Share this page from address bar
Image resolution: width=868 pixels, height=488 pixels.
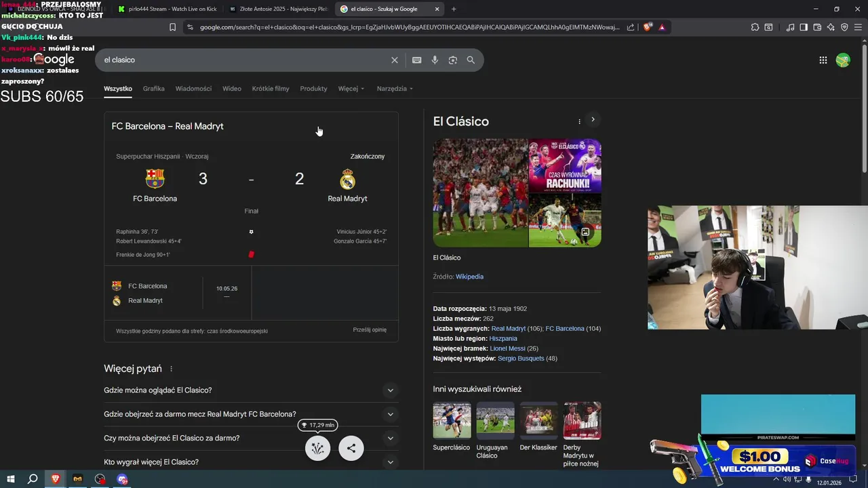pos(631,27)
